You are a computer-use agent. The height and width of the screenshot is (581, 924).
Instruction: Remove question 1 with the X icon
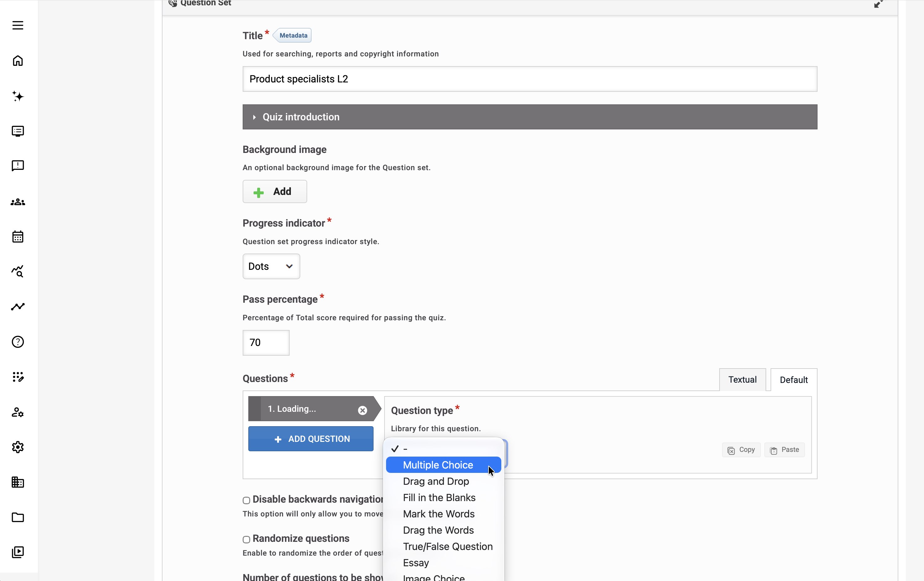[362, 410]
